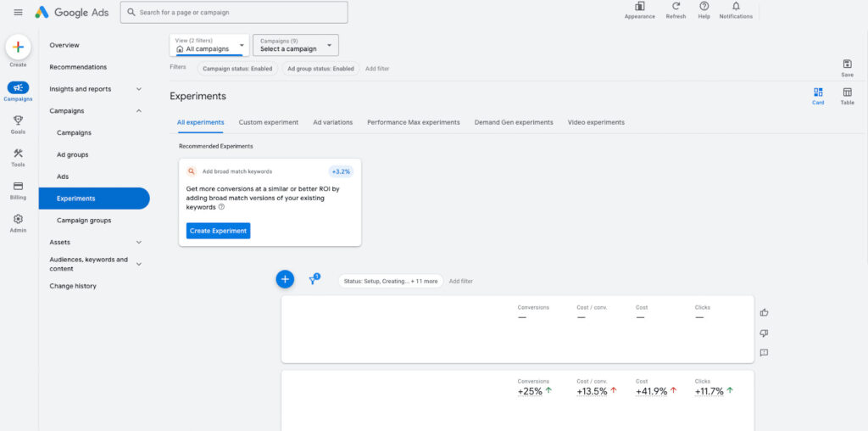Open the Tools wrench icon
868x431 pixels.
[18, 154]
